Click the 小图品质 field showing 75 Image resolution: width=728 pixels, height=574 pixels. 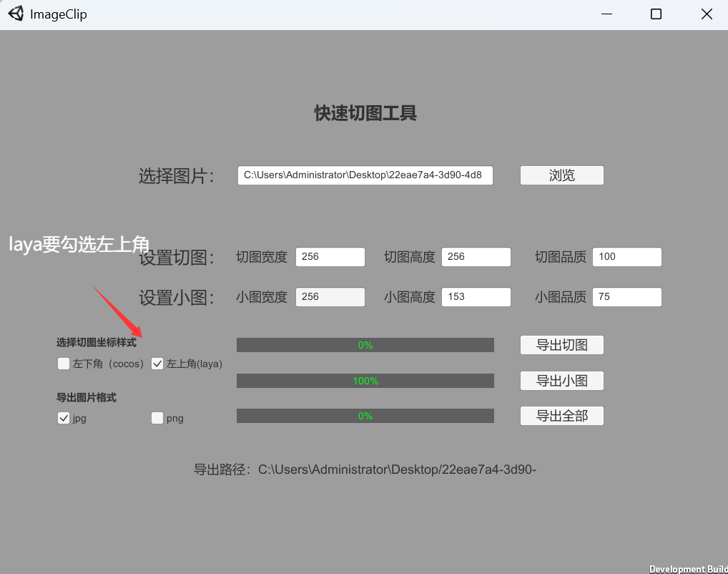(x=626, y=297)
